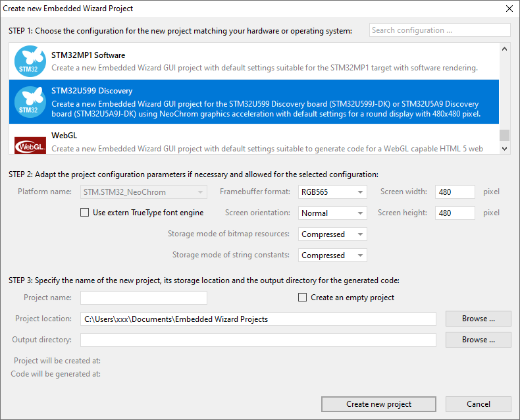Click the Search configuration field

tap(439, 30)
